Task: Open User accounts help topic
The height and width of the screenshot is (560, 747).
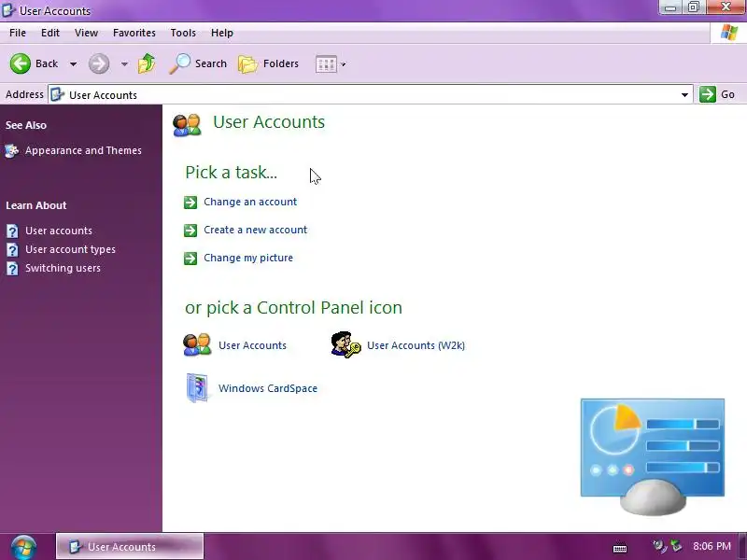Action: (59, 231)
